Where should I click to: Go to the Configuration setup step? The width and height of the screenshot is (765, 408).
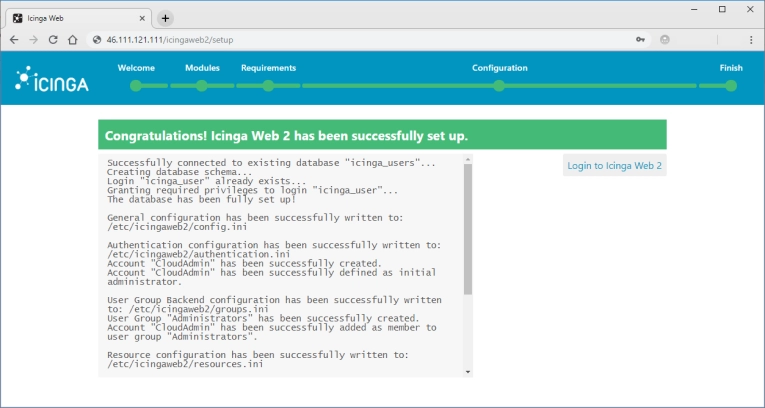[x=500, y=68]
